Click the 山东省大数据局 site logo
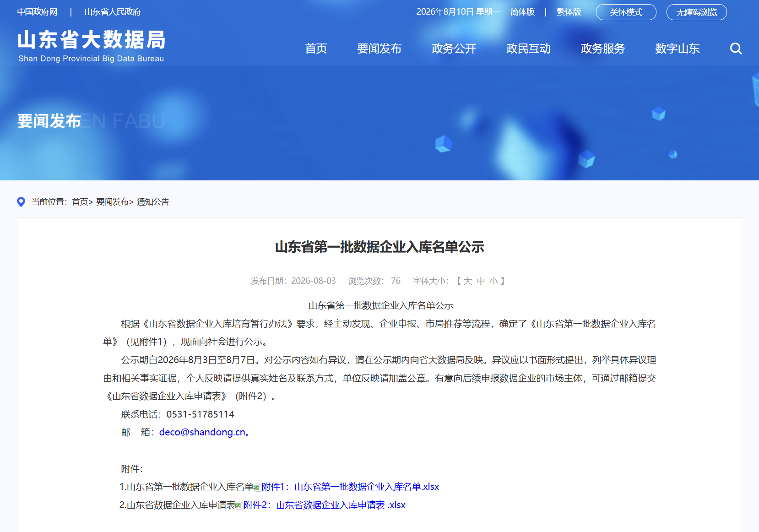 point(92,46)
